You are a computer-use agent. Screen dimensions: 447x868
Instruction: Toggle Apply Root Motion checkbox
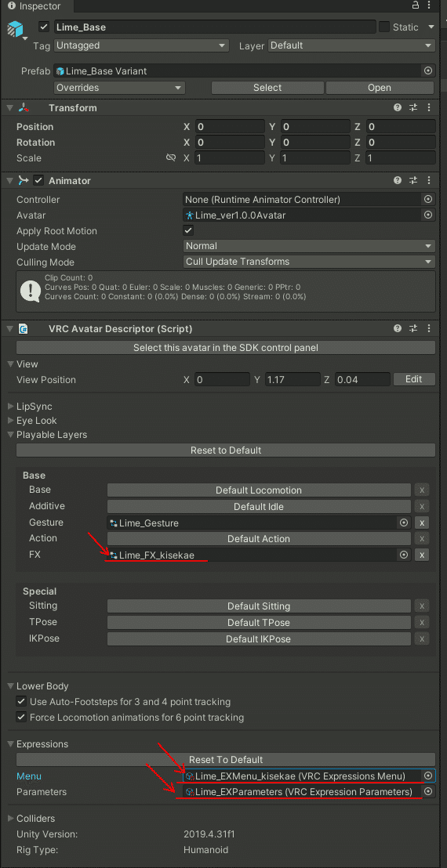[x=188, y=230]
